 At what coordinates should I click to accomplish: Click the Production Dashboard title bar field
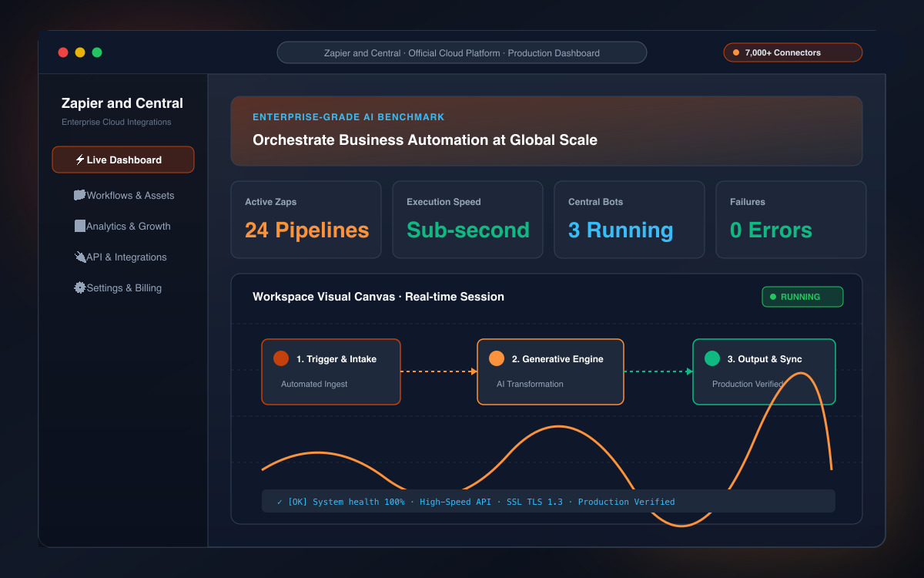point(462,52)
